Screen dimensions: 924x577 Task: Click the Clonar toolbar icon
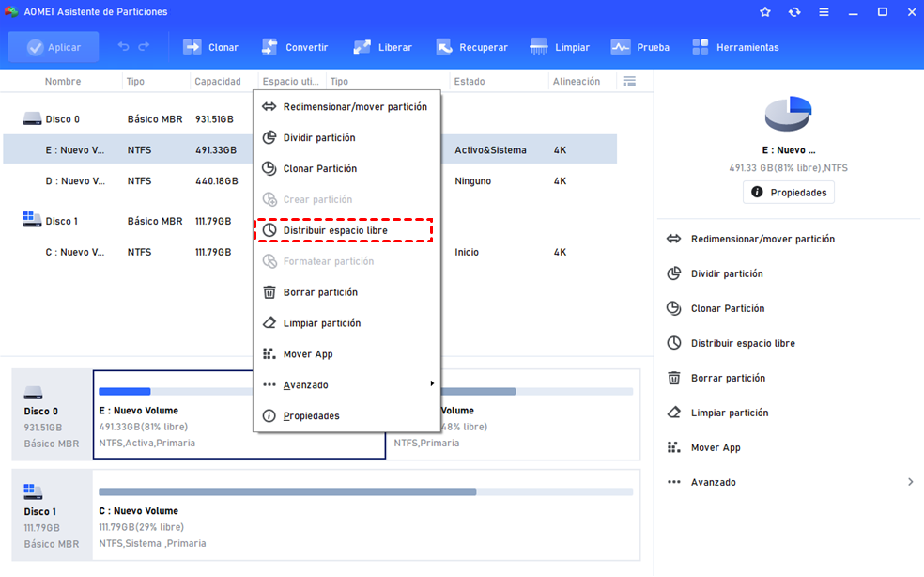[193, 47]
